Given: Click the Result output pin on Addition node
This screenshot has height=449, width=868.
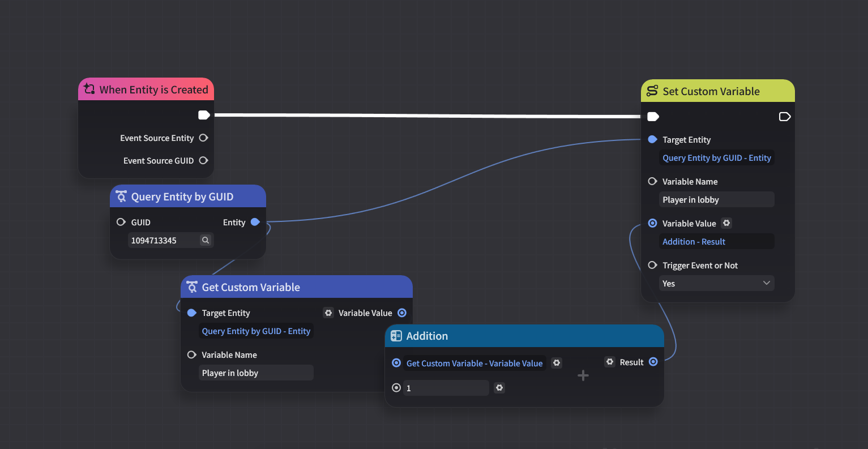Looking at the screenshot, I should click(x=653, y=362).
